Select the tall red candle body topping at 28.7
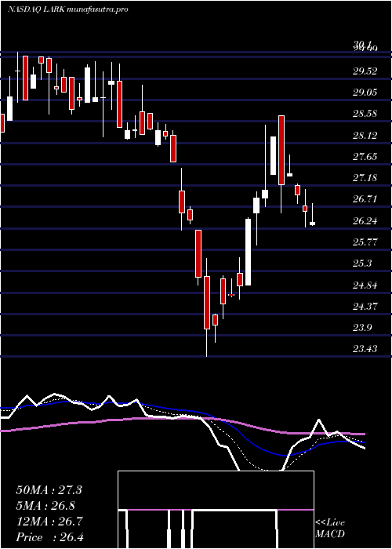Image resolution: width=392 pixels, height=549 pixels. [281, 150]
